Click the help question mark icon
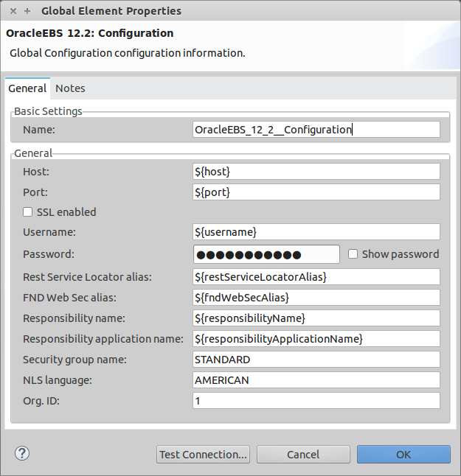461x476 pixels. [22, 454]
